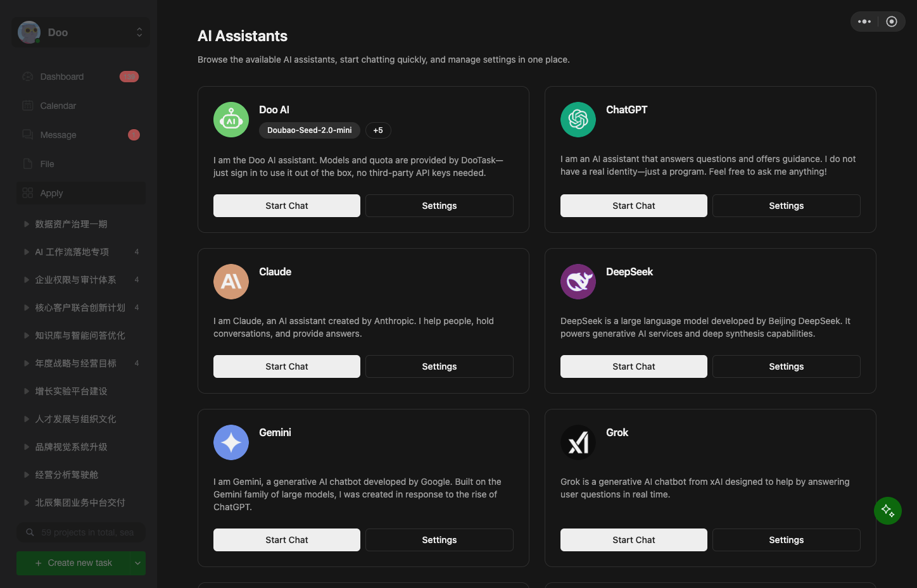Click the DeepSeek whale logo icon

(x=578, y=282)
